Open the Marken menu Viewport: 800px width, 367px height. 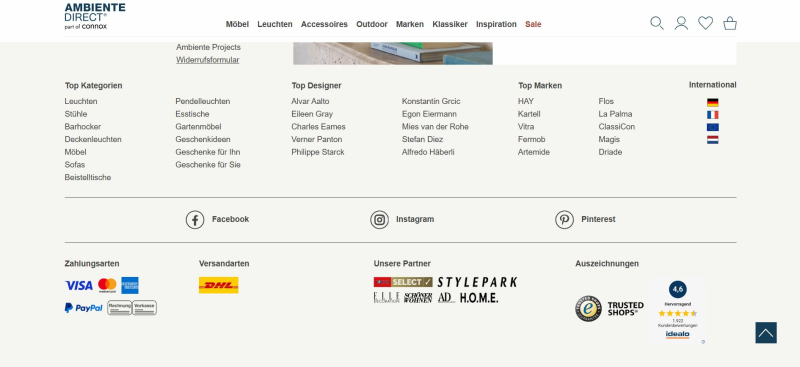click(410, 24)
